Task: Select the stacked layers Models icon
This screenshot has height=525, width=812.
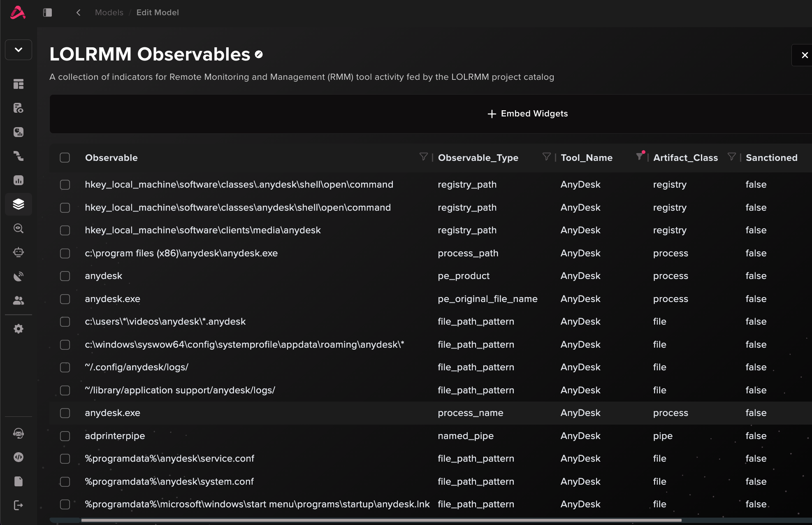Action: pos(19,204)
